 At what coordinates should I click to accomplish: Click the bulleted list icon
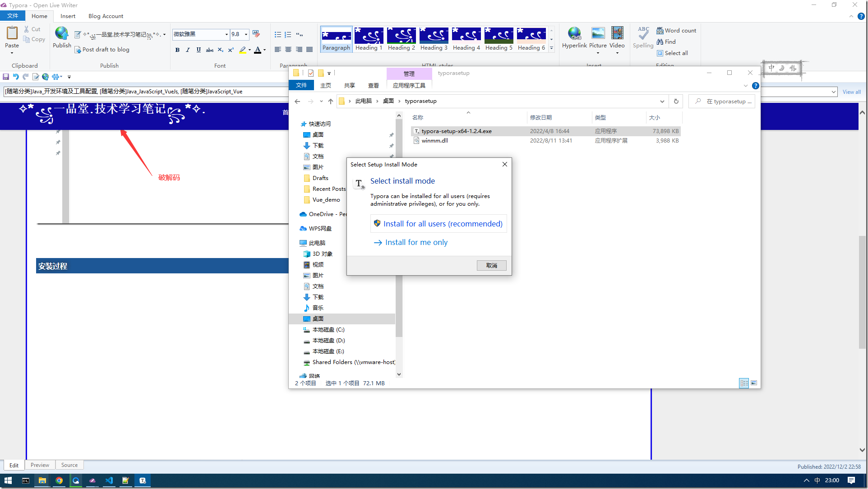(x=278, y=34)
